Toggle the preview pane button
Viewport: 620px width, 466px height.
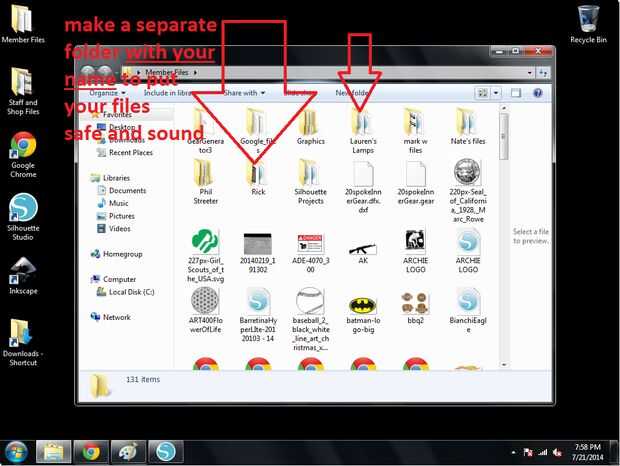pos(516,93)
